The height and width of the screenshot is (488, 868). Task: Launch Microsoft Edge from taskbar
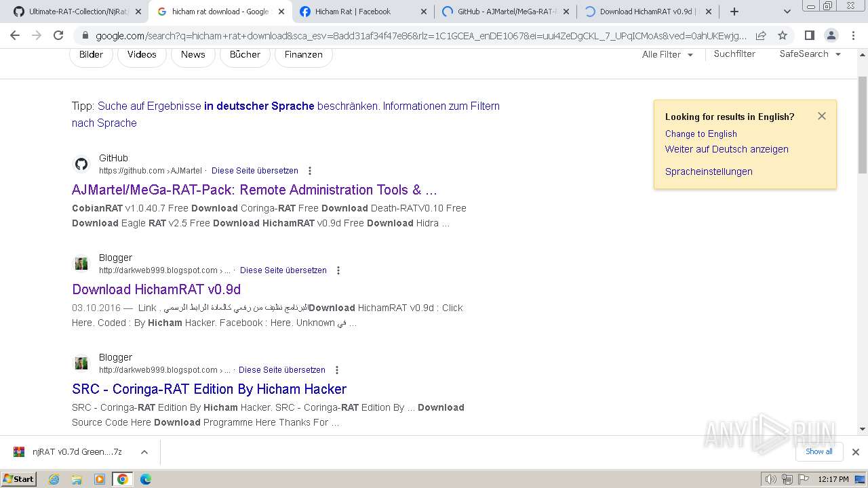(x=146, y=479)
